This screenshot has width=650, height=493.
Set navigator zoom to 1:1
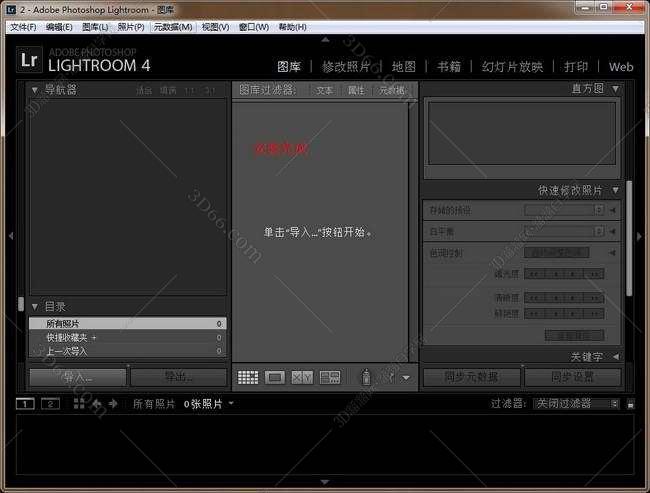click(x=189, y=90)
